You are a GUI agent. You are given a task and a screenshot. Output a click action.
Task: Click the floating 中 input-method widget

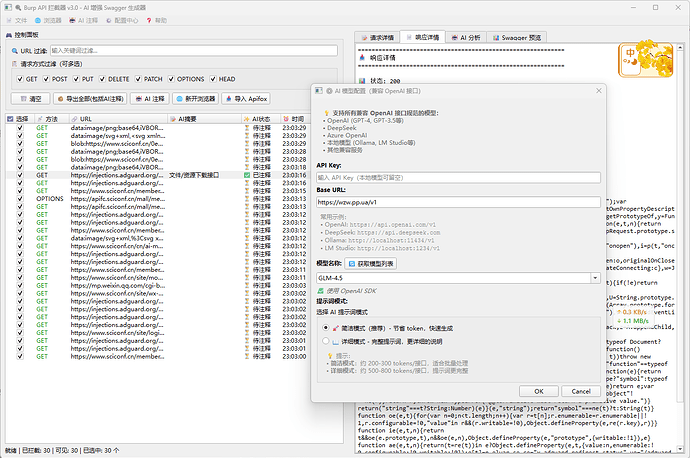[x=645, y=59]
